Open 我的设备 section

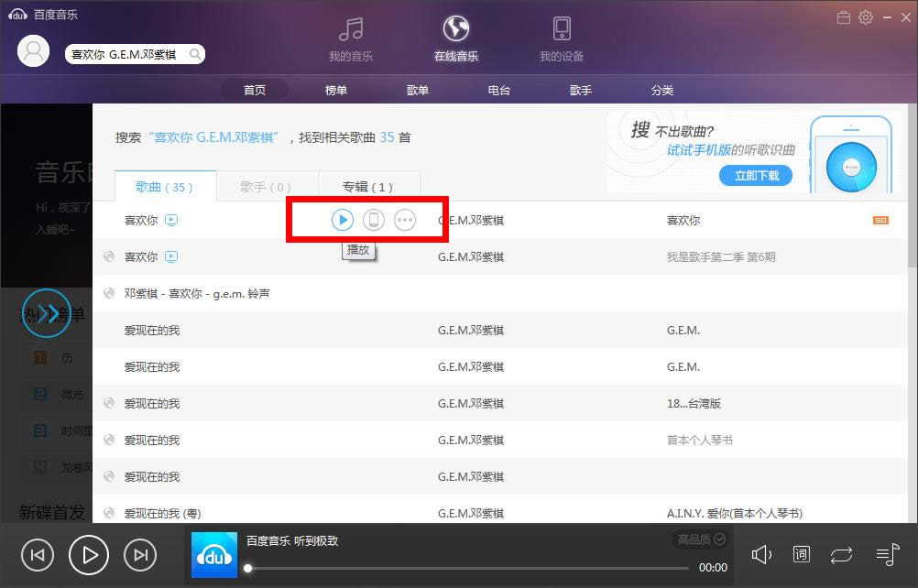tap(562, 39)
